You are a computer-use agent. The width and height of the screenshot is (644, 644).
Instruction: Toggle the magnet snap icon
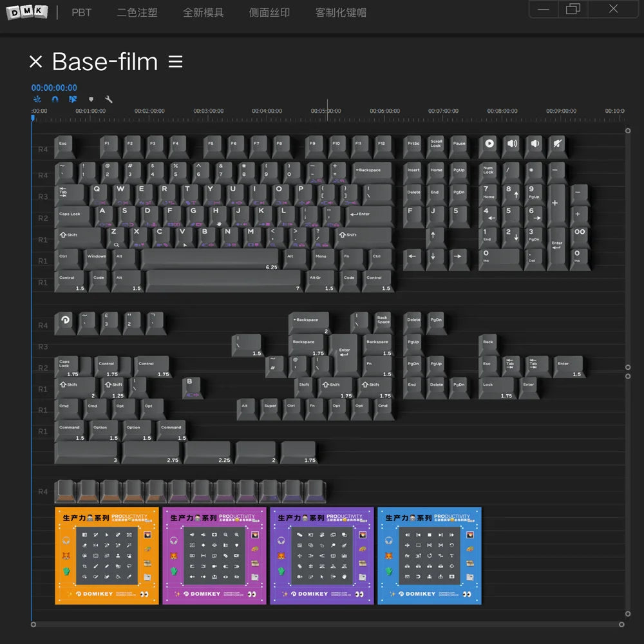click(x=55, y=99)
